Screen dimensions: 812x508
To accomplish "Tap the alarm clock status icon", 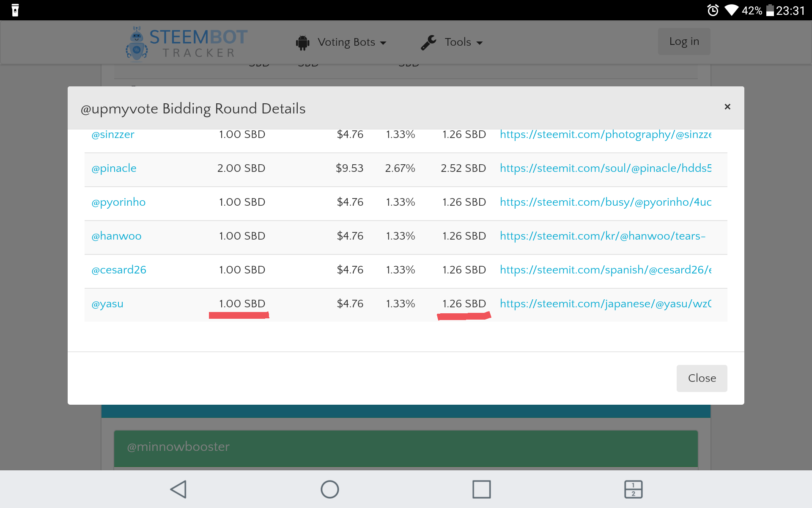I will (713, 10).
